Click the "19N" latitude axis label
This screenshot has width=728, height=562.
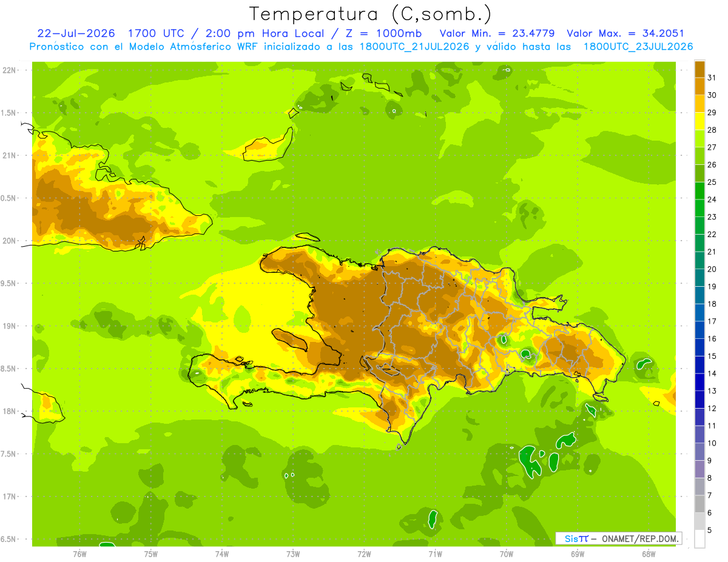10,326
